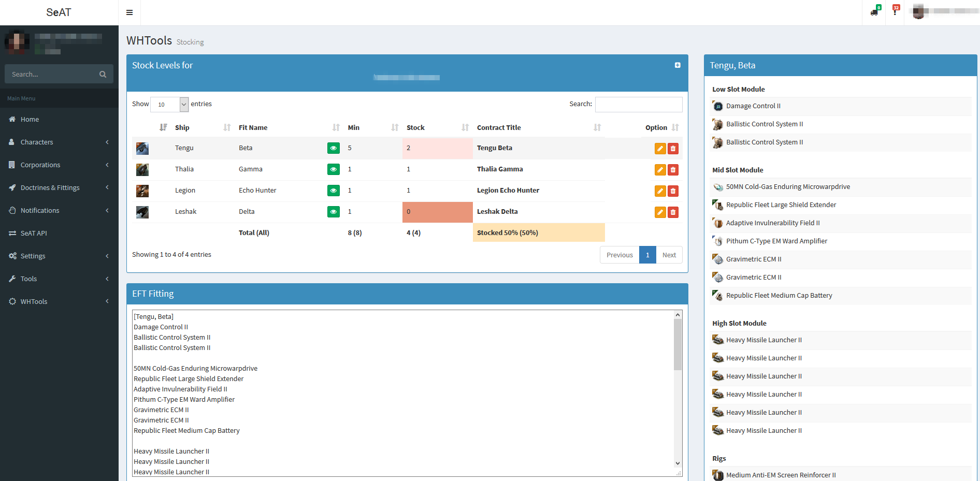Click the SeAT logo link
Screen dimensions: 980x481
pos(59,12)
